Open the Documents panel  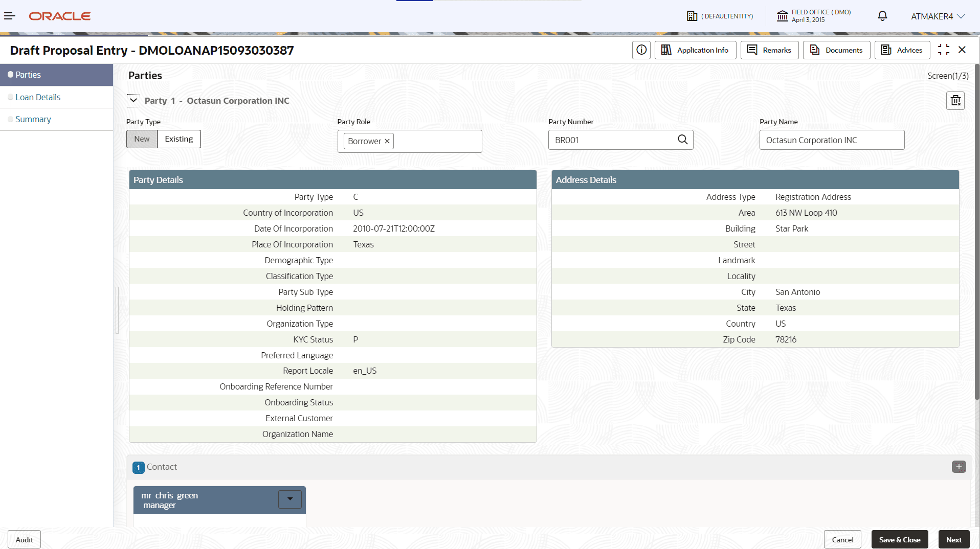[x=836, y=50]
